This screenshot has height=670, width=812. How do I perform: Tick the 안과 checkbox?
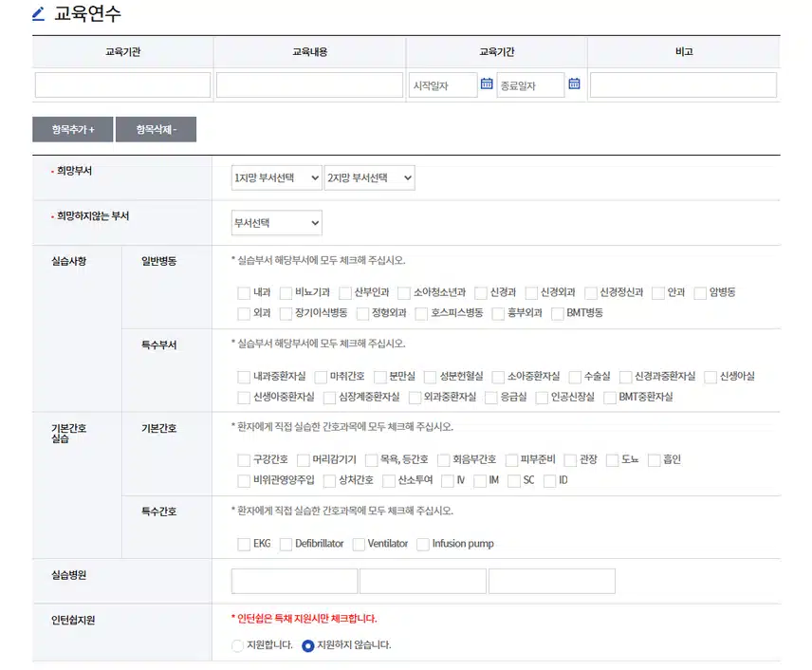658,292
